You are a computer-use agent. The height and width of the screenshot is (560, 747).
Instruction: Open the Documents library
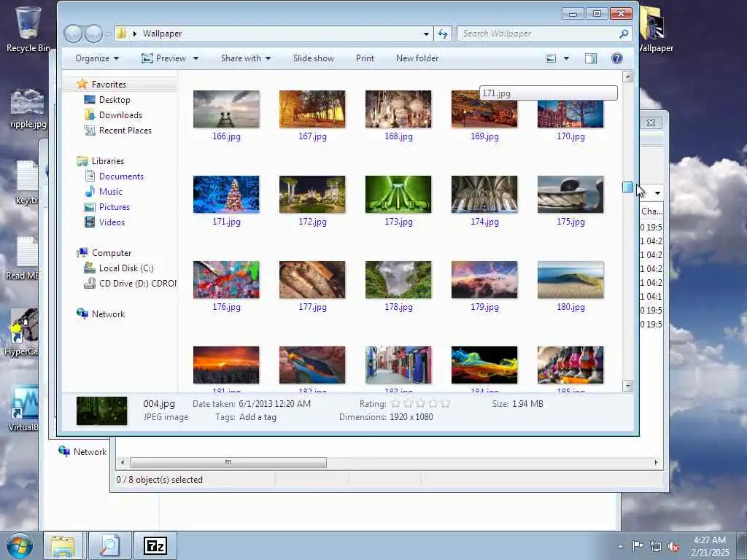pyautogui.click(x=121, y=176)
